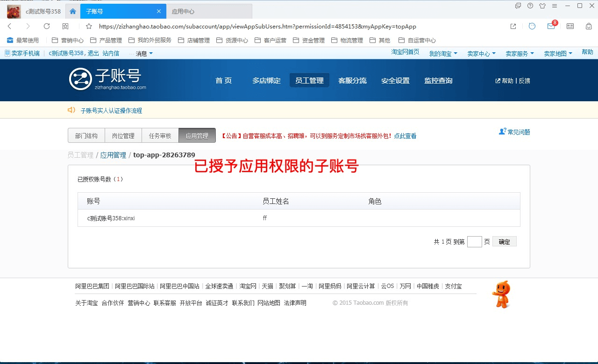The height and width of the screenshot is (364, 598).
Task: Open the 物流管理 bookmark folder
Action: (347, 40)
